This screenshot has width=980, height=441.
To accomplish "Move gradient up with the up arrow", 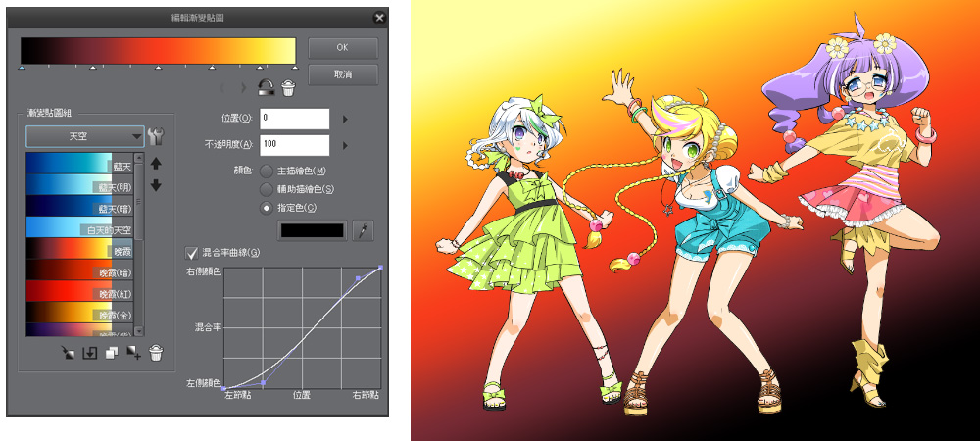I will click(x=155, y=163).
